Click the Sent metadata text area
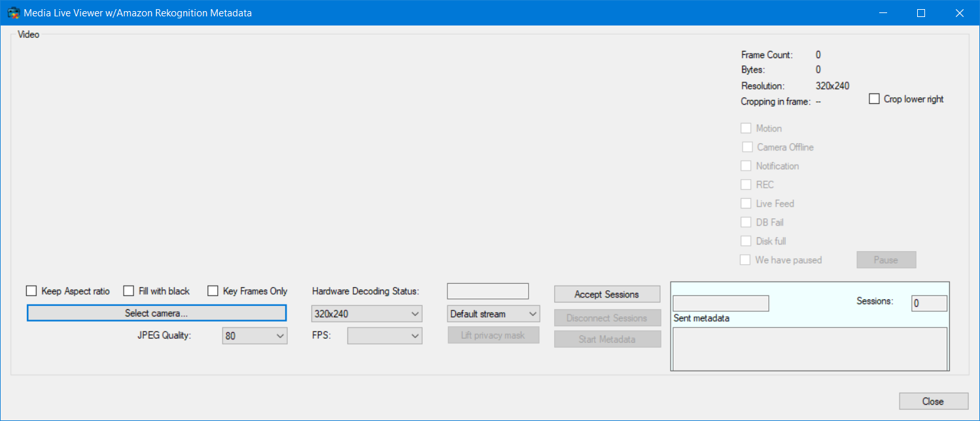 click(810, 349)
